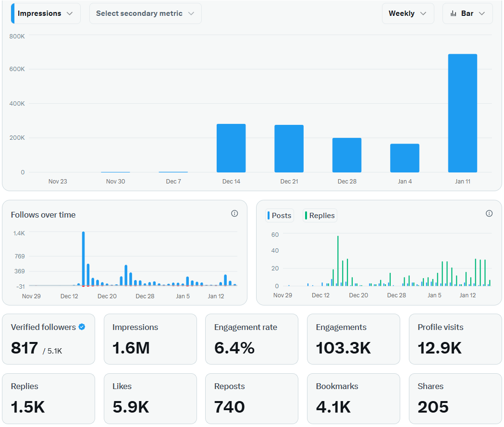
Task: Click the Likes metric card
Action: point(150,398)
